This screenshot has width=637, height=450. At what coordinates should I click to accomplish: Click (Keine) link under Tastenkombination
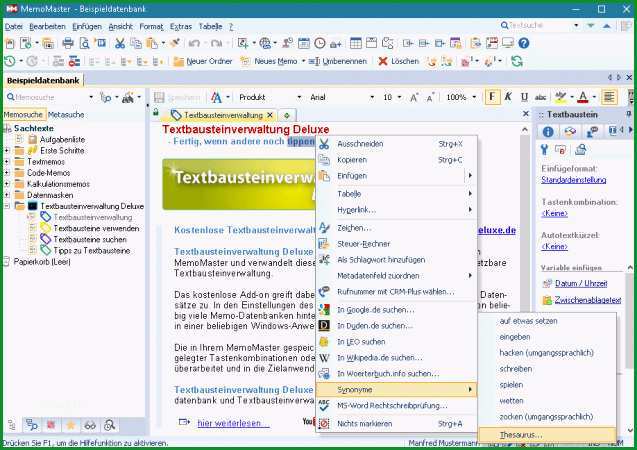(x=555, y=213)
